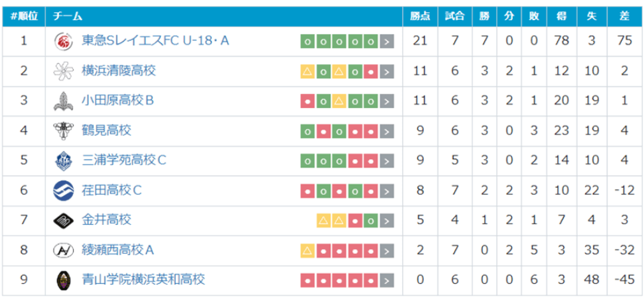Click first yellow draw marker for 横浜清陵高校
The height and width of the screenshot is (302, 644).
coord(307,72)
